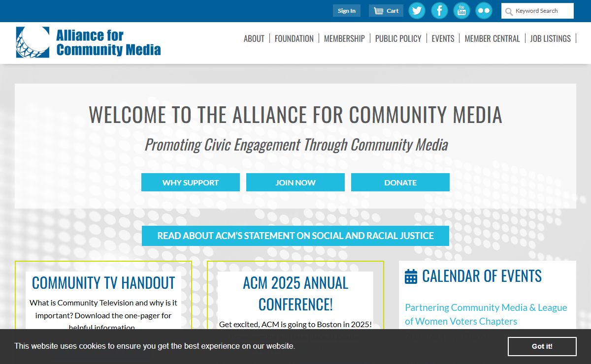Focus the Keyword Search field
Screen dimensions: 591x364
click(x=537, y=11)
